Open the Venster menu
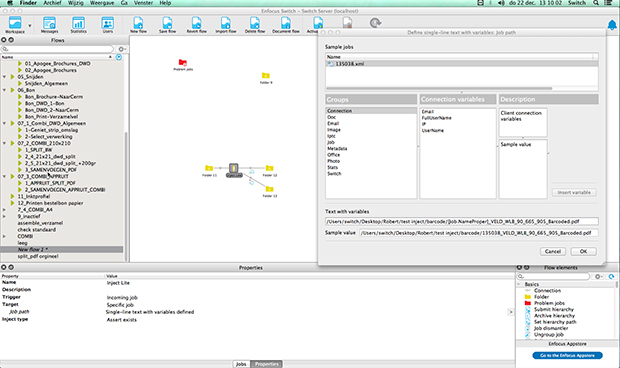Image resolution: width=620 pixels, height=368 pixels. click(143, 3)
